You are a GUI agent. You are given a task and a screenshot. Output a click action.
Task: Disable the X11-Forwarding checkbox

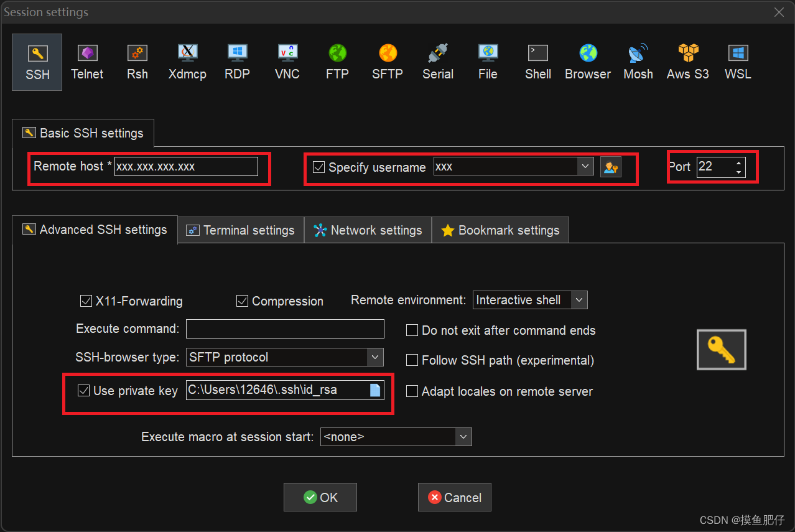coord(86,301)
